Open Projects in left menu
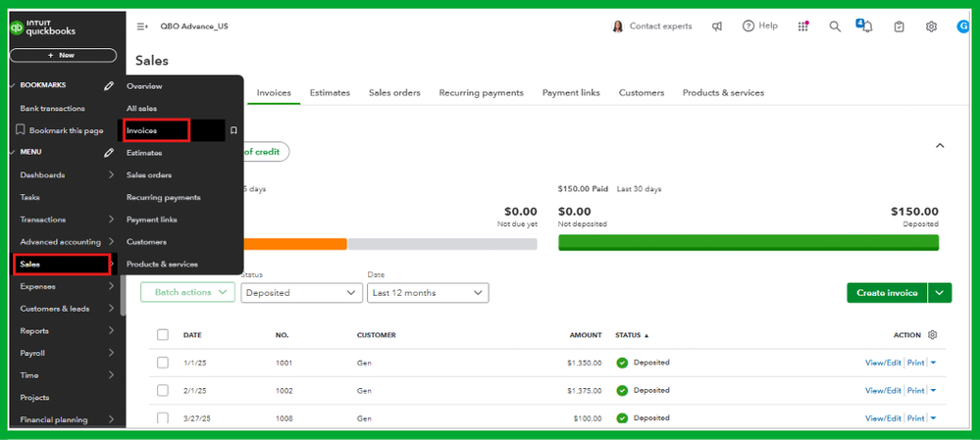 [34, 397]
